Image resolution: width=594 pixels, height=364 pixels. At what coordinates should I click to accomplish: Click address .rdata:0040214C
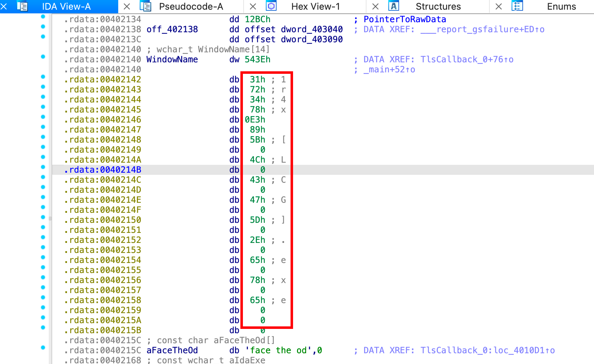tap(103, 180)
